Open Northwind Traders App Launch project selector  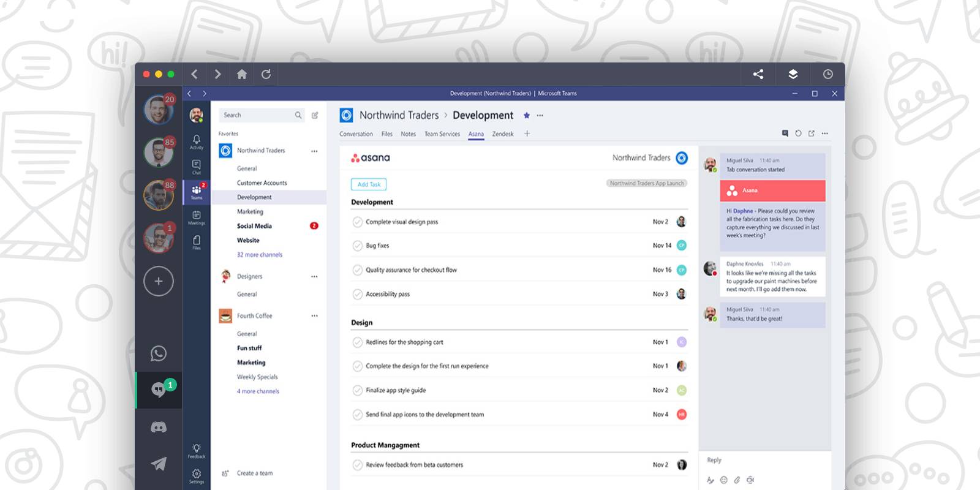tap(647, 183)
